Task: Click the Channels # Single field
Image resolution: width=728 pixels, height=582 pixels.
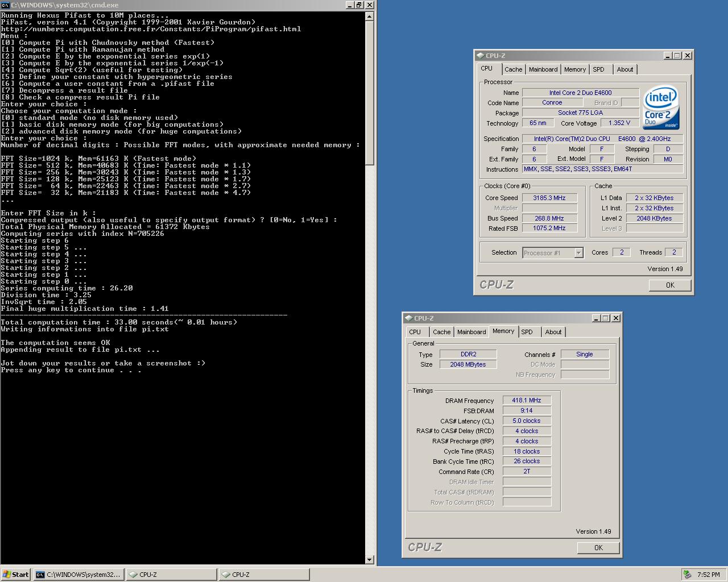Action: [x=585, y=354]
